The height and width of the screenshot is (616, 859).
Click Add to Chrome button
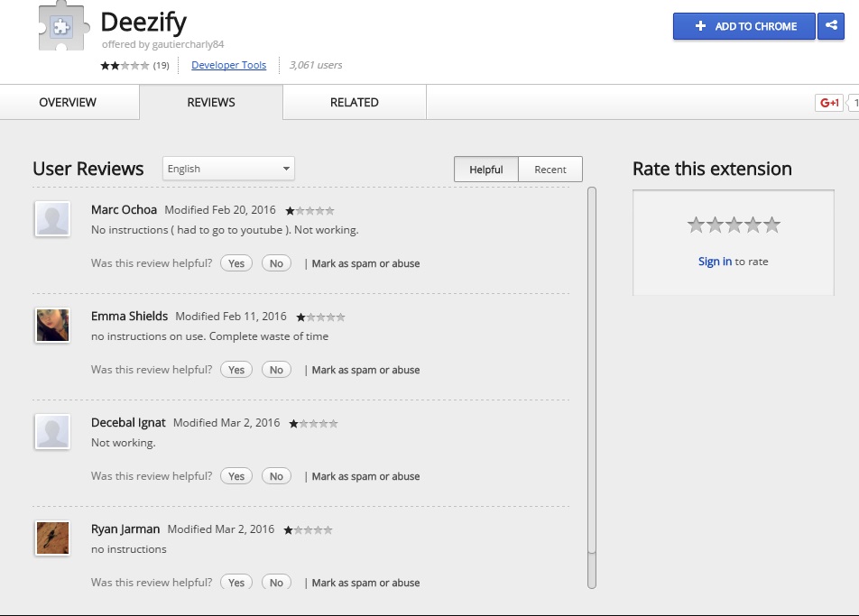(x=744, y=26)
